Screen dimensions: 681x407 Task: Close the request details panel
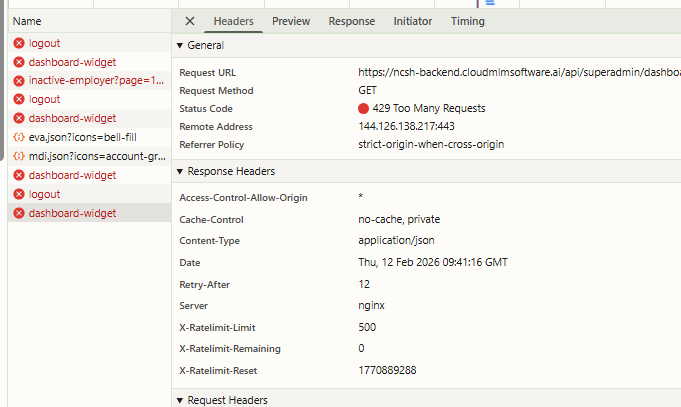click(x=190, y=21)
